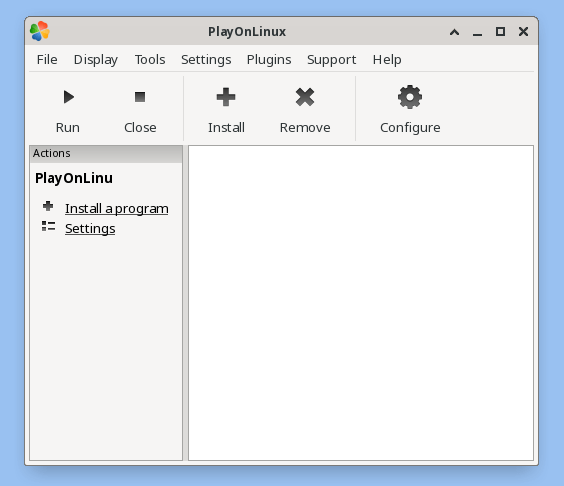Follow the Settings link under Actions
The height and width of the screenshot is (486, 564).
point(90,229)
